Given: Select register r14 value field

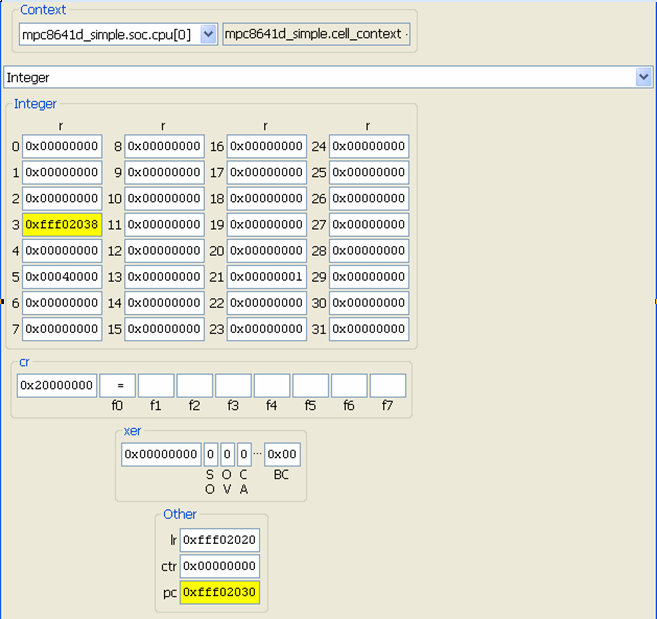Looking at the screenshot, I should point(164,303).
